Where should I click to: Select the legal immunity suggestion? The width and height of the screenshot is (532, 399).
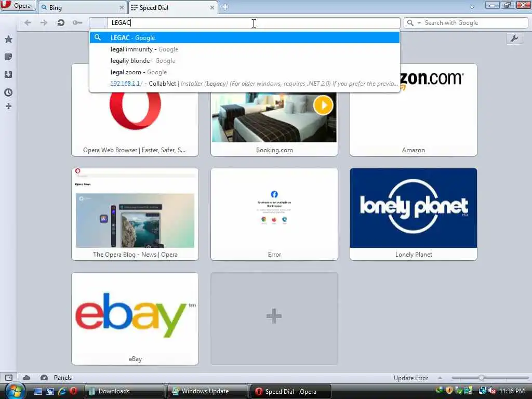coord(244,49)
